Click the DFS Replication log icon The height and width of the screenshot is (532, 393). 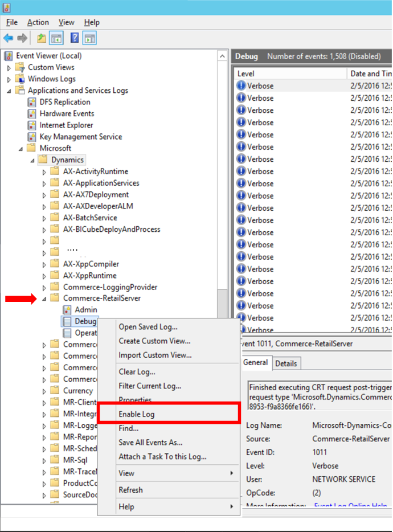32,102
